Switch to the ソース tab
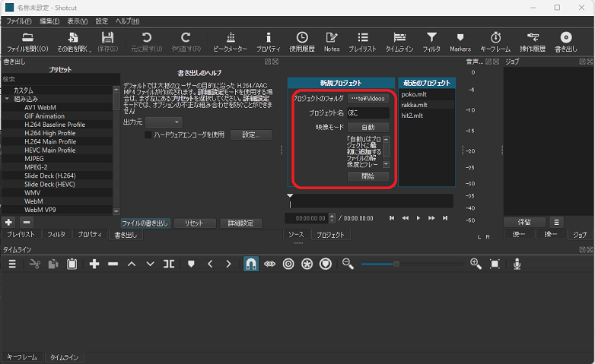 tap(296, 235)
